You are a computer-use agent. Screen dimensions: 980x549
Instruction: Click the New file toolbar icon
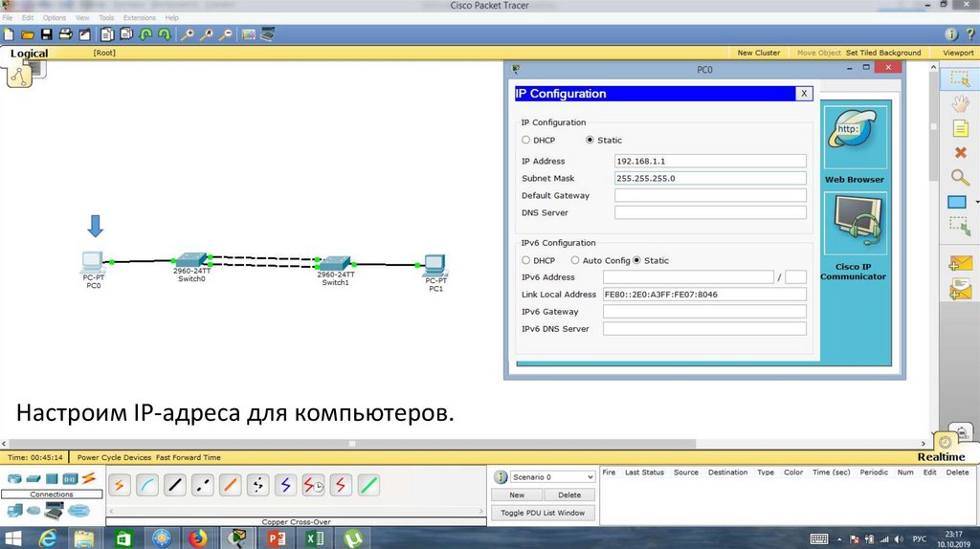(9, 34)
